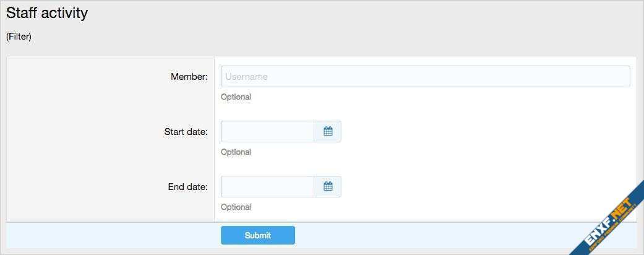Click the Member: field label

pos(189,77)
